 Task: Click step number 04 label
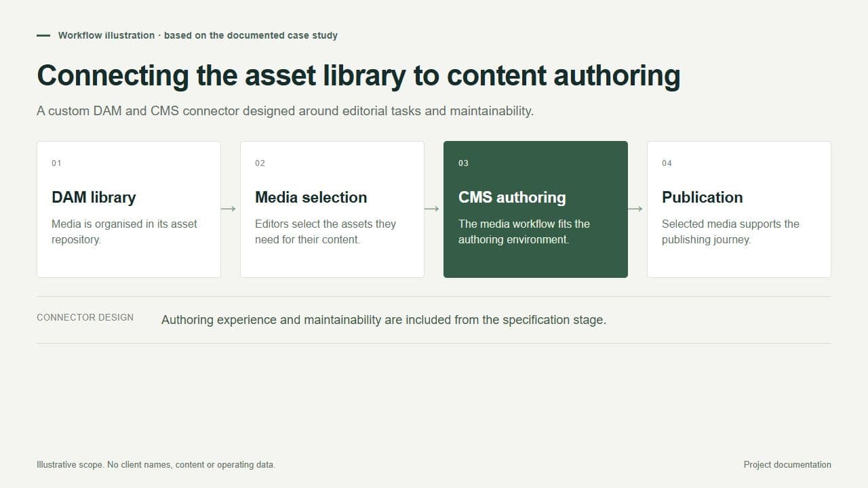coord(667,163)
